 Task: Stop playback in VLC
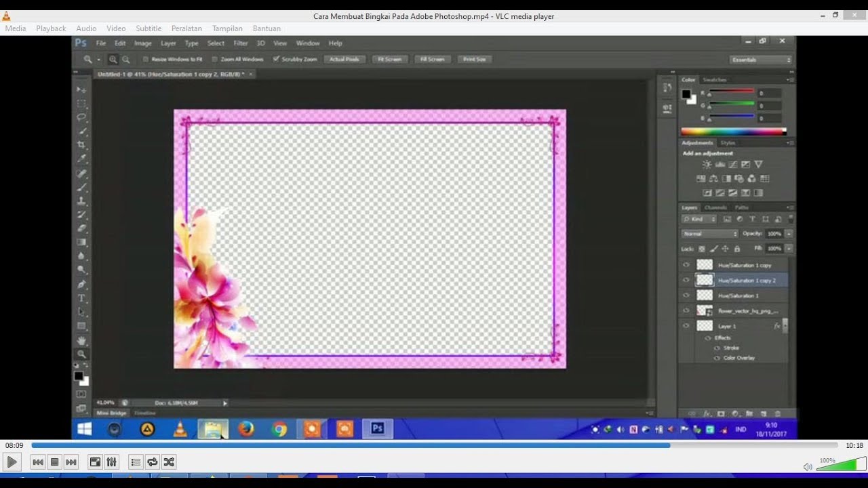pyautogui.click(x=54, y=462)
